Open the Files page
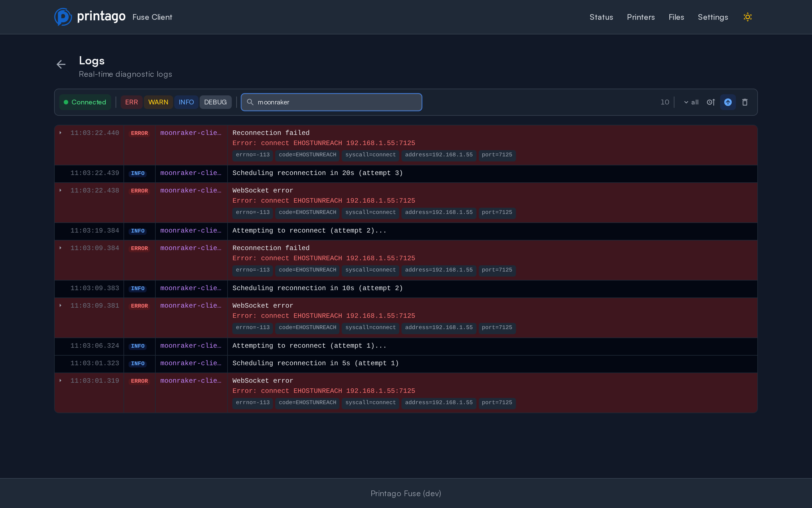Screen dimensions: 812x508 pos(676,17)
